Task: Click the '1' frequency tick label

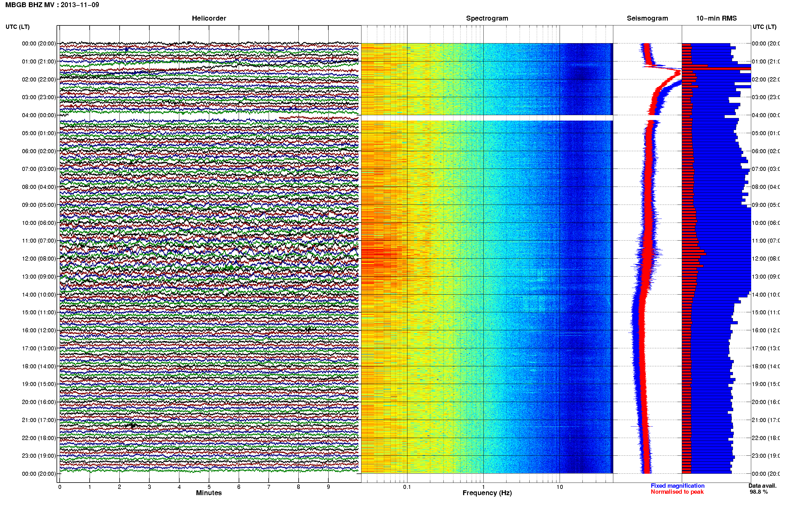Action: tap(483, 487)
